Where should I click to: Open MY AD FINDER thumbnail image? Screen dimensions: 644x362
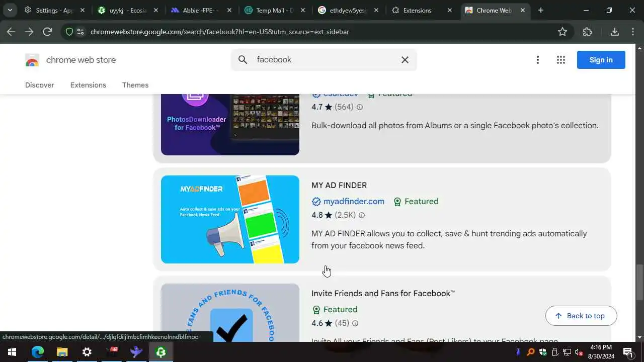click(230, 219)
